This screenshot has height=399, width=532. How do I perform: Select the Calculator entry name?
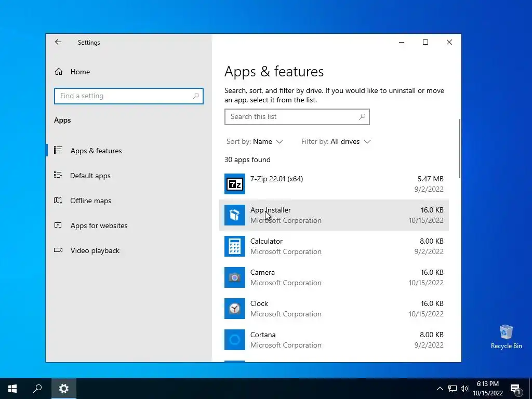267,241
